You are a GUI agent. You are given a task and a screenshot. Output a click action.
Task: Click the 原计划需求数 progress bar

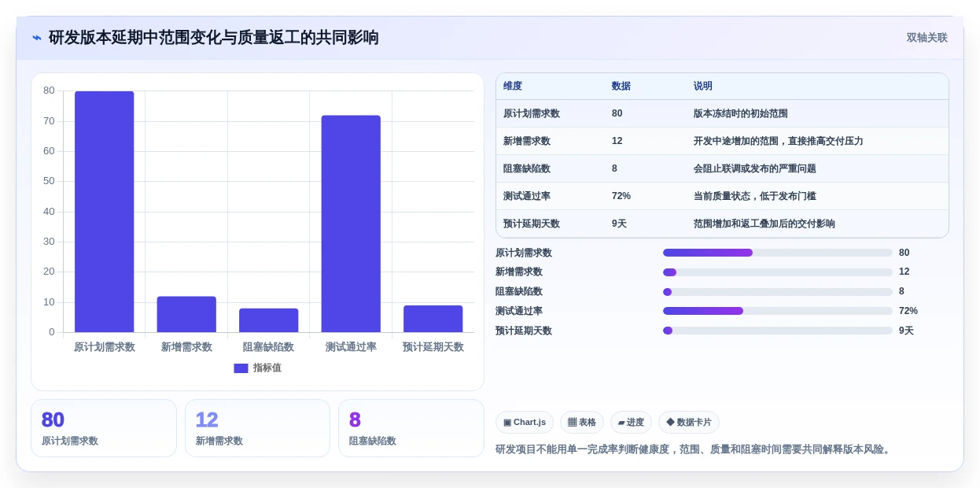click(x=778, y=253)
